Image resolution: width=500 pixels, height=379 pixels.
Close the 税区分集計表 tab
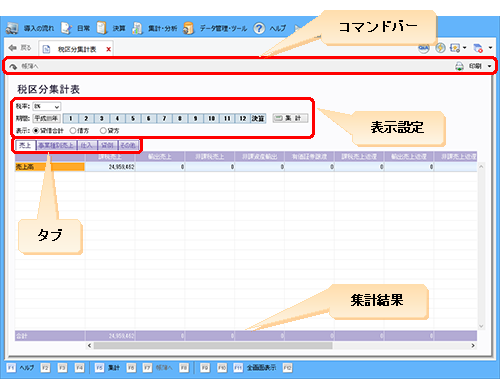[x=108, y=49]
